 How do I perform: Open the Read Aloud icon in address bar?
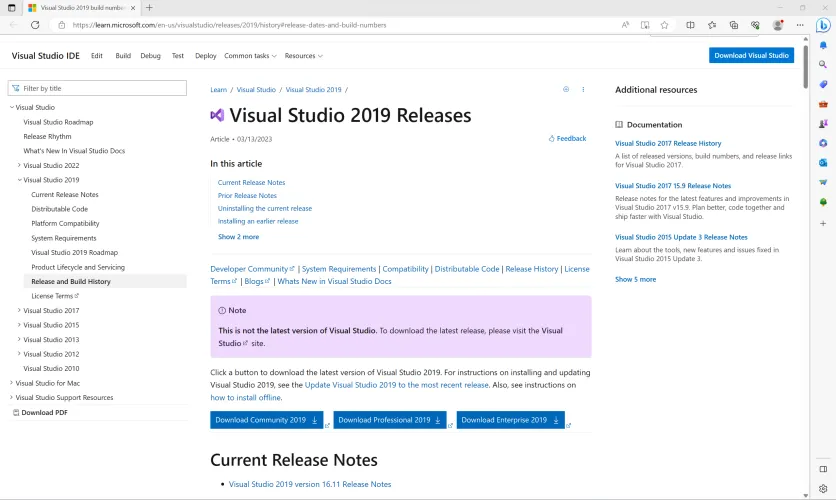click(x=625, y=25)
